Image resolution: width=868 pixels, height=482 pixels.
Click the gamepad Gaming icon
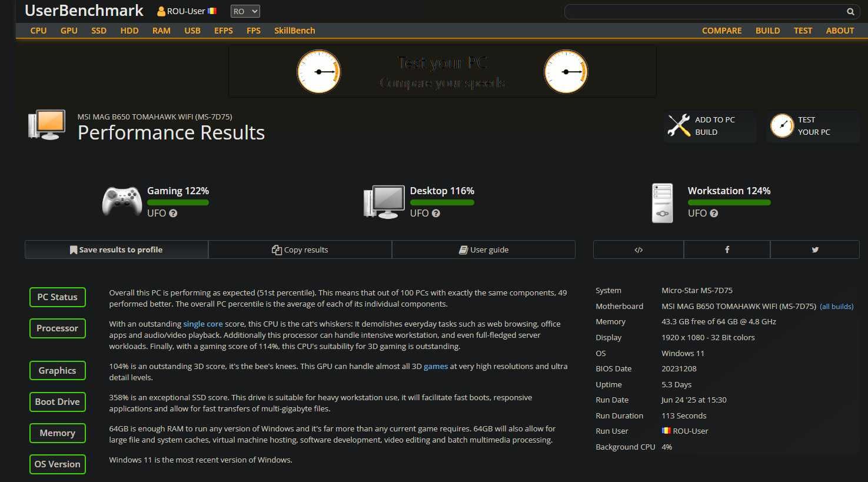122,201
